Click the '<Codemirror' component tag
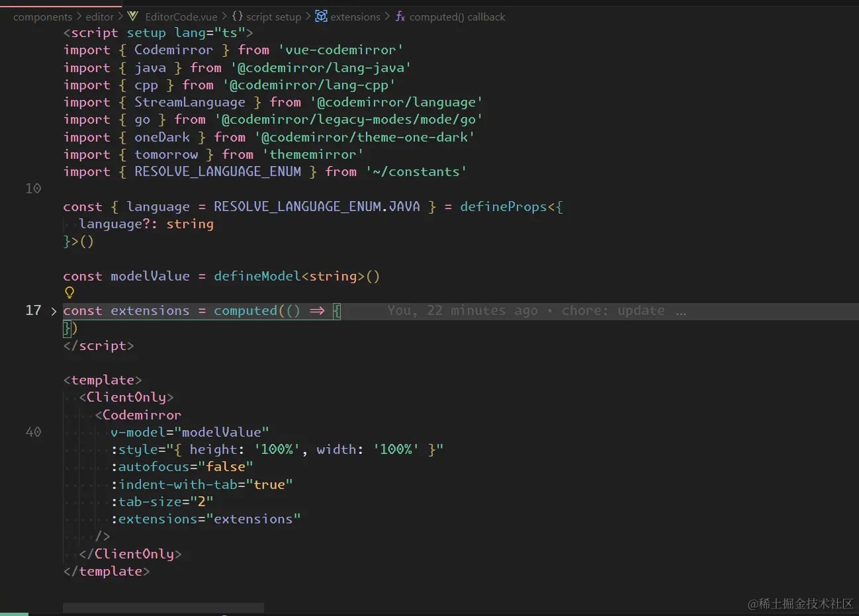The height and width of the screenshot is (616, 859). [138, 415]
